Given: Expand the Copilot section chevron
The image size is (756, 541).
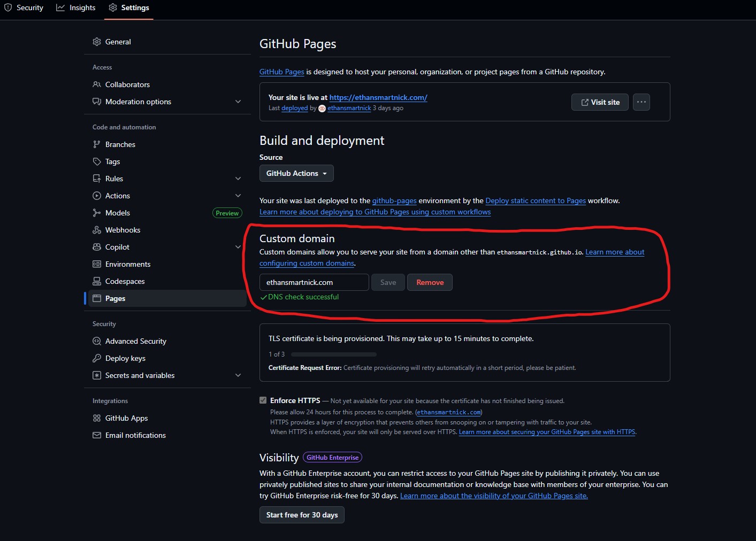Looking at the screenshot, I should (x=238, y=247).
